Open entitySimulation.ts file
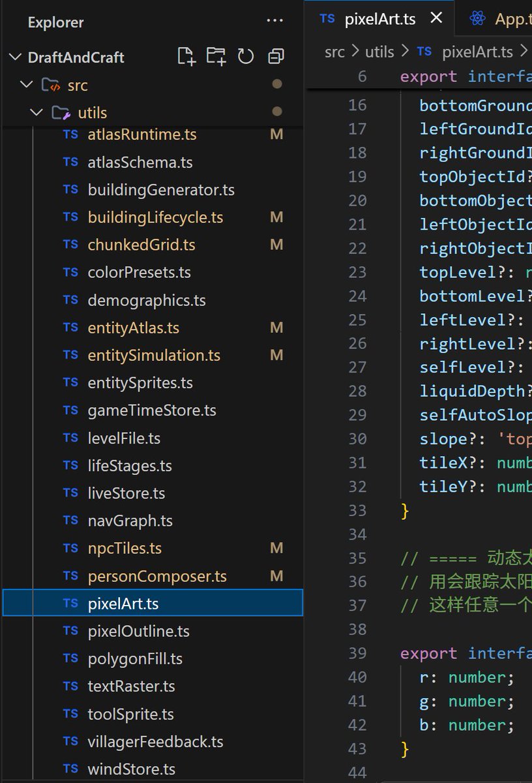Screen dimensions: 532x783 tap(153, 355)
